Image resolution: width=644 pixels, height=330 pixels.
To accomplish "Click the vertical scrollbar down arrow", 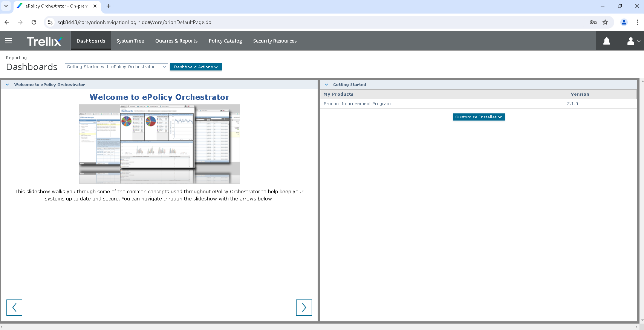I will point(642,321).
